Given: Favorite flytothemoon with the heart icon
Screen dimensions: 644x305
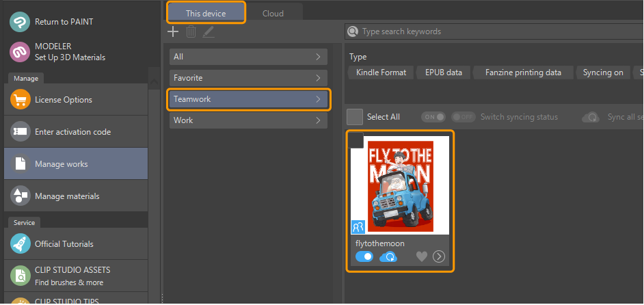Looking at the screenshot, I should 421,257.
